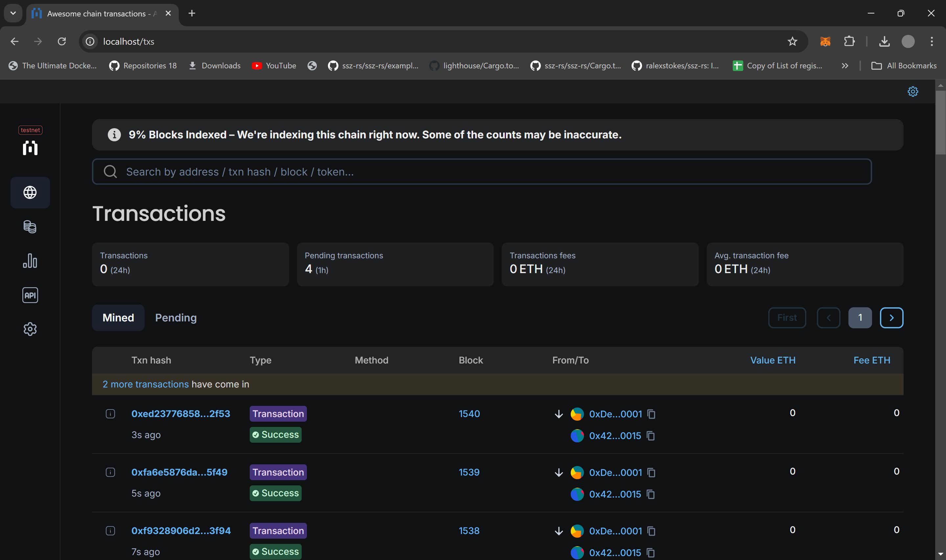Image resolution: width=946 pixels, height=560 pixels.
Task: Click Pending transactions 4 (1h) stats card
Action: (395, 264)
